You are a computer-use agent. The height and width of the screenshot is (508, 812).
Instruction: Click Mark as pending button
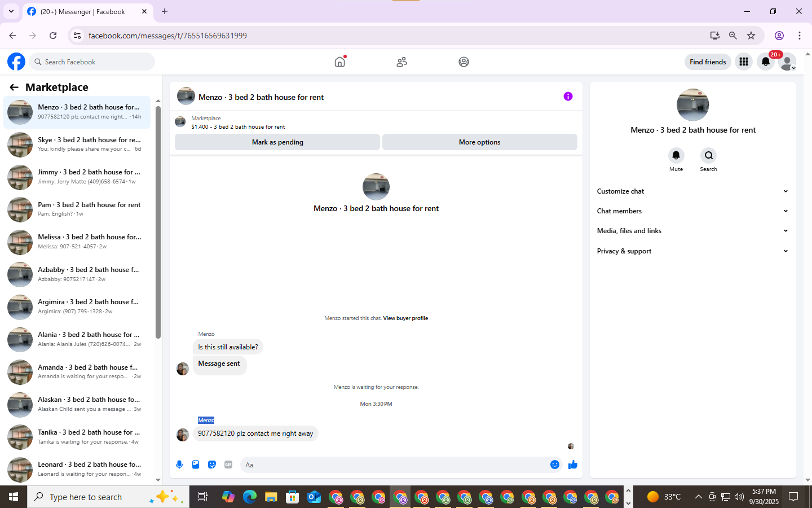click(x=277, y=142)
